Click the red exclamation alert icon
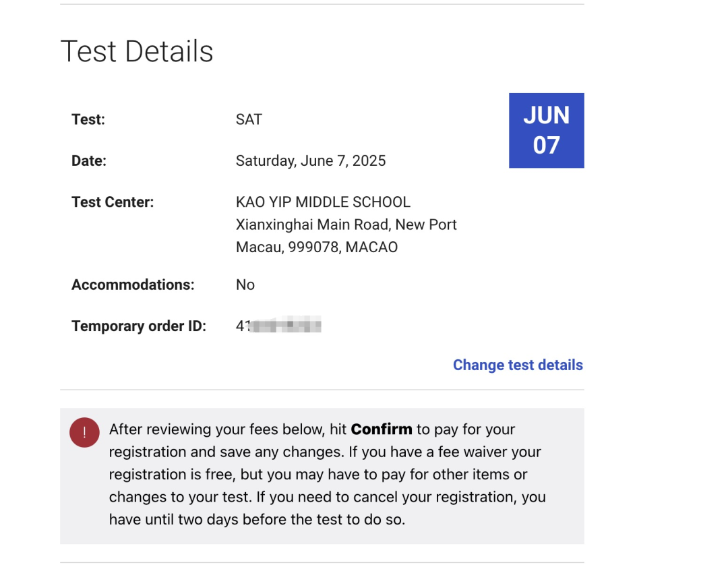The width and height of the screenshot is (728, 571). 84,432
